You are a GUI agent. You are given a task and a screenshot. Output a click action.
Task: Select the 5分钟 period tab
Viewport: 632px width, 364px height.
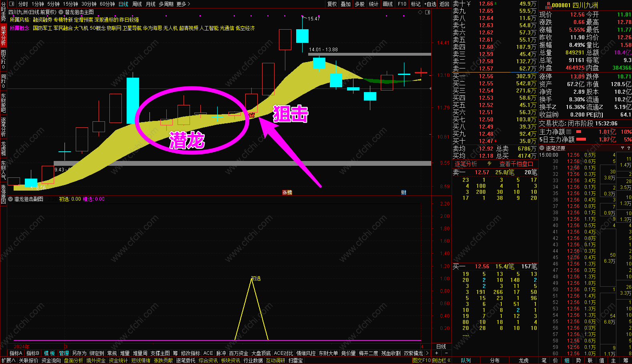coord(53,4)
